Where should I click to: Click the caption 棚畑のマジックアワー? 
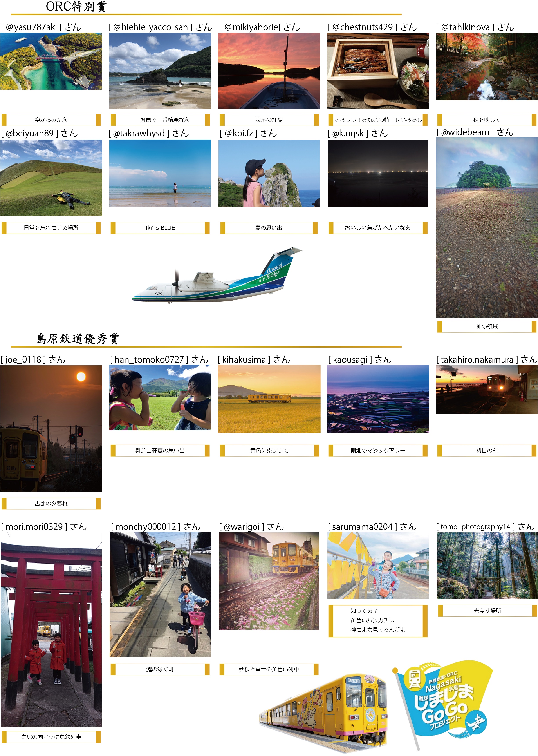coord(378,450)
